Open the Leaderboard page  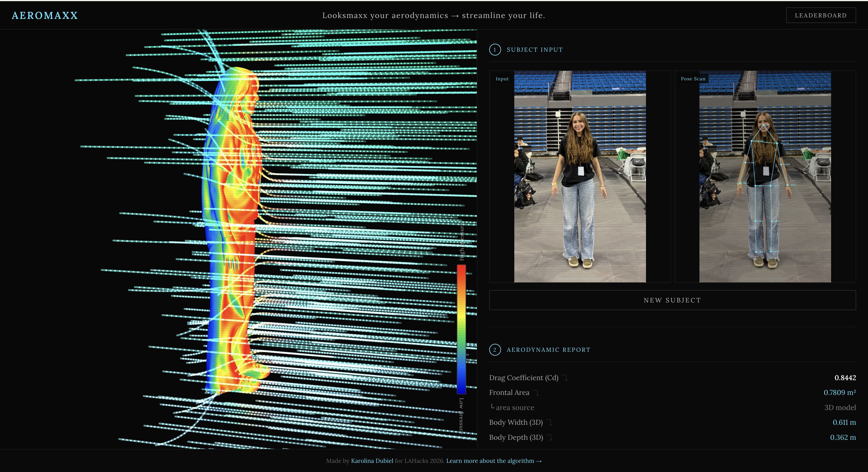820,16
